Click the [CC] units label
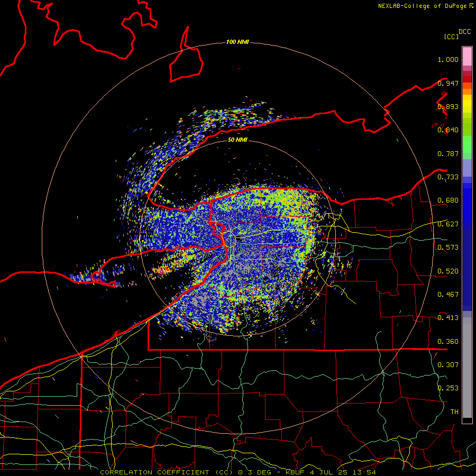Viewport: 476px width, 476px height. 452,36
